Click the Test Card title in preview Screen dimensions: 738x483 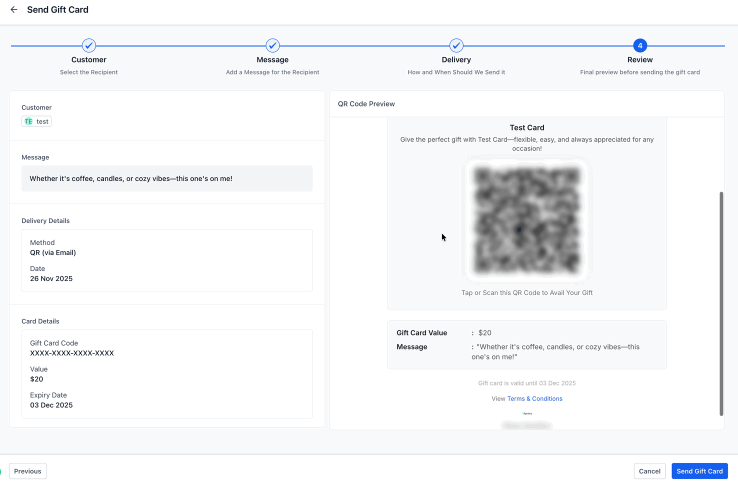coord(526,128)
